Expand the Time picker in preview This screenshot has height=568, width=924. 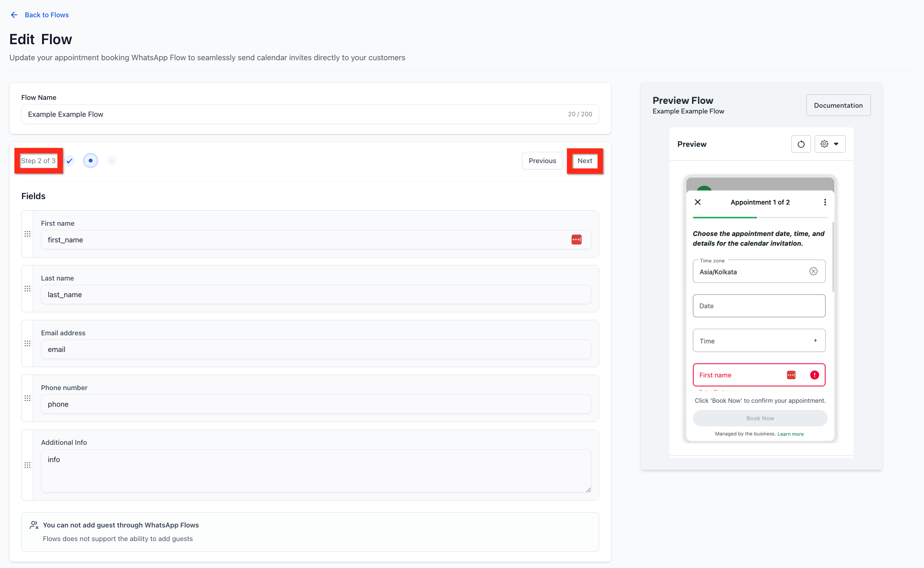pos(759,341)
